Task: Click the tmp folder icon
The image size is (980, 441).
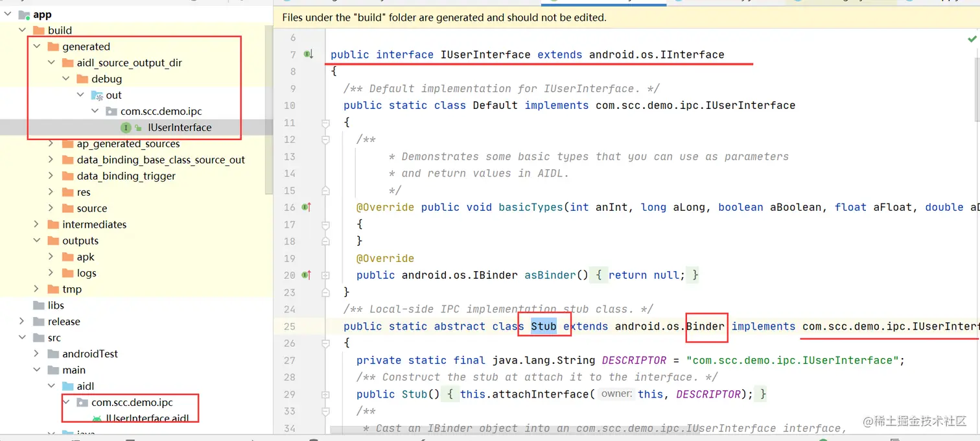Action: tap(53, 289)
